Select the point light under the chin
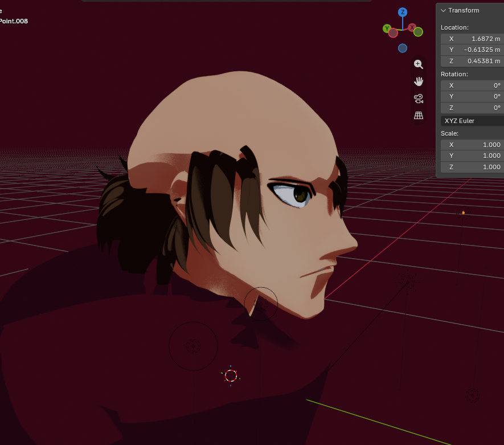 click(x=261, y=304)
